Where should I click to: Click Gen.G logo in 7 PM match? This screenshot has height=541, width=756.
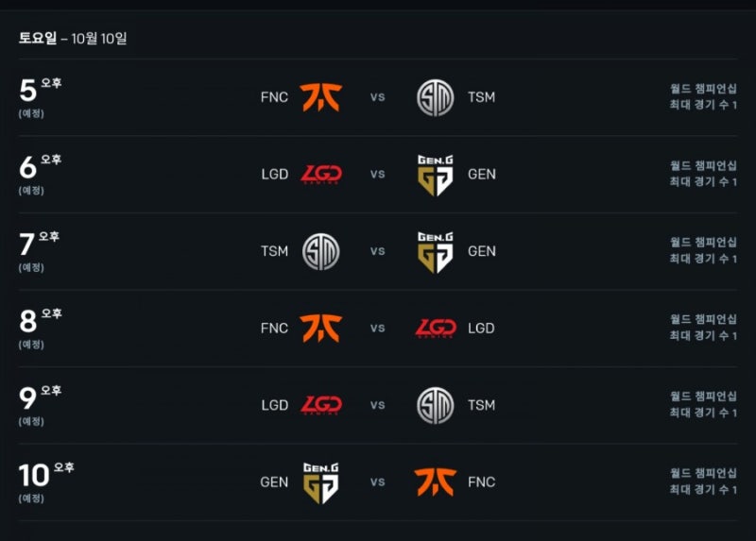(x=436, y=252)
